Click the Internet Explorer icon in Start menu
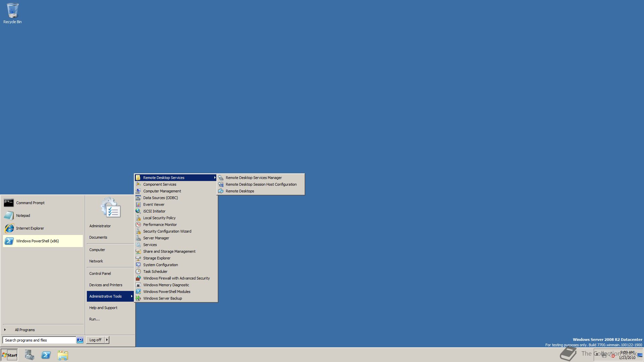 [x=9, y=228]
